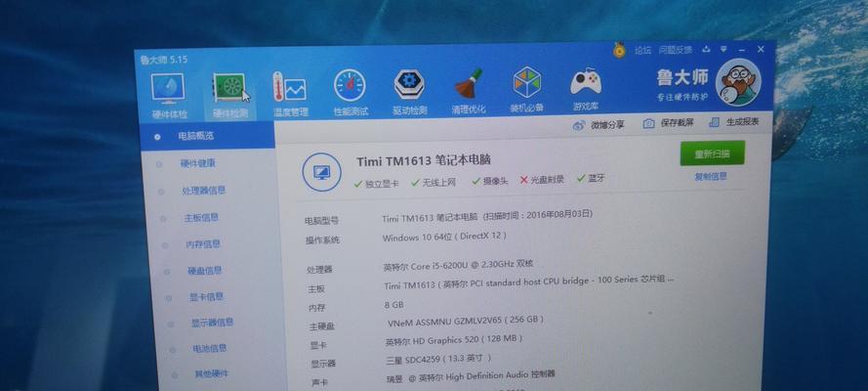Select 显示器信息 in the sidebar
This screenshot has height=391, width=868.
coord(212,323)
